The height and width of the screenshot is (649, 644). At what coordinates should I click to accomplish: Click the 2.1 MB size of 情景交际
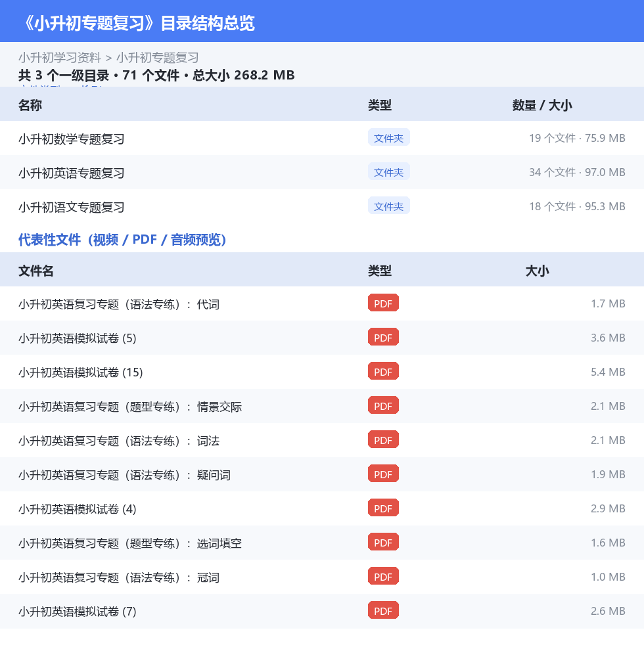coord(608,406)
